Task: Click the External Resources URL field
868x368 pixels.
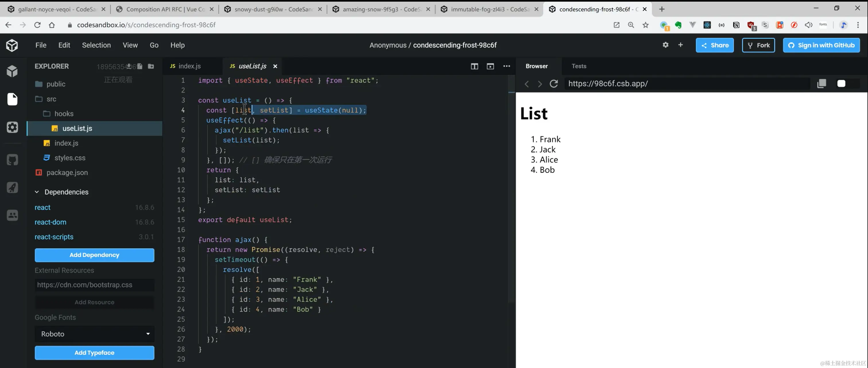Action: [x=94, y=285]
